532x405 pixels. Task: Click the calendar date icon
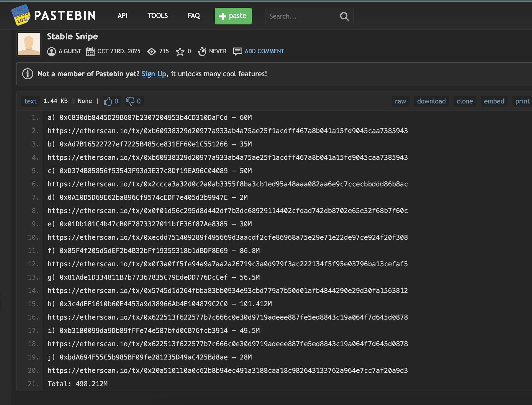[90, 52]
